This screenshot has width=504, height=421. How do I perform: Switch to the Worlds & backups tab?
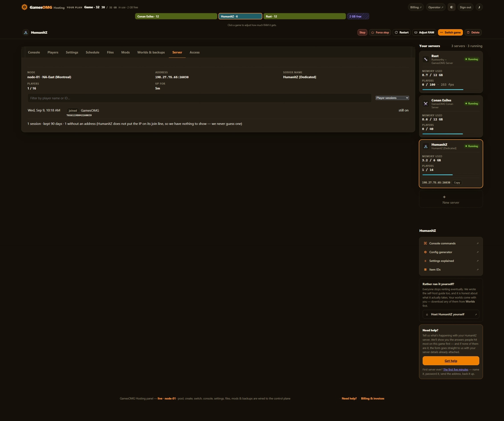[151, 52]
